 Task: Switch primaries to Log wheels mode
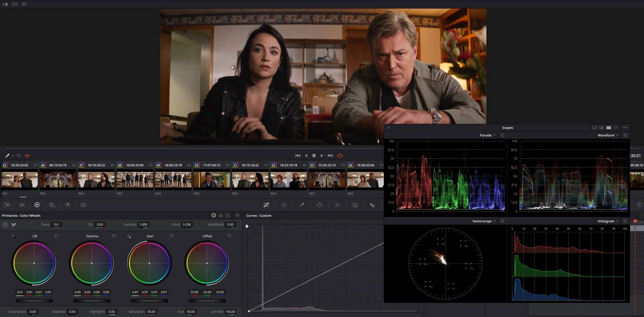(x=228, y=215)
